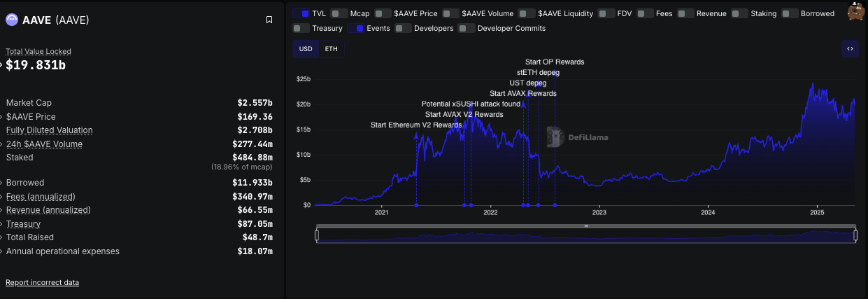The height and width of the screenshot is (299, 868).
Task: Enable the Developers chart series
Action: (403, 28)
